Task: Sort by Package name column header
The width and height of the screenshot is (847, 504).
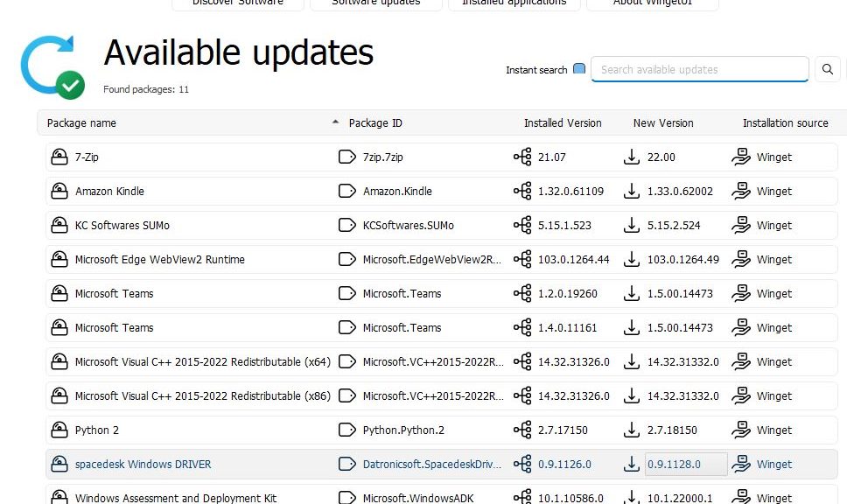Action: click(81, 123)
